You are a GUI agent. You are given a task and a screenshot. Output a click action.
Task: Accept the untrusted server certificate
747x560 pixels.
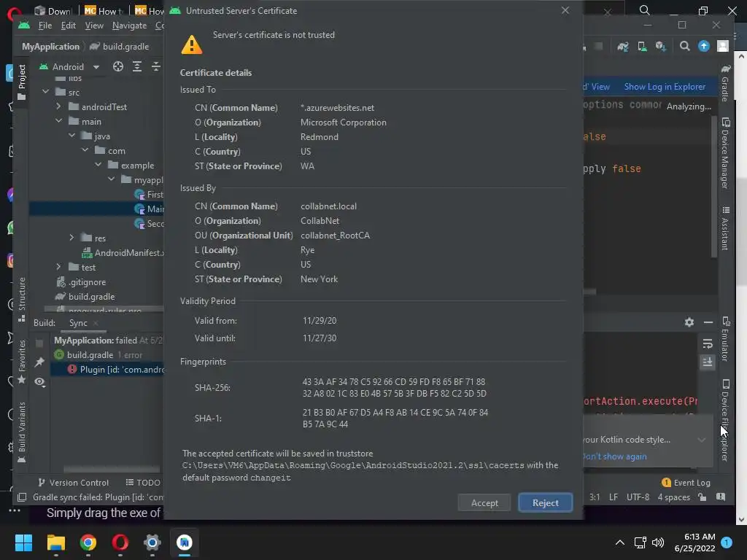pos(484,503)
